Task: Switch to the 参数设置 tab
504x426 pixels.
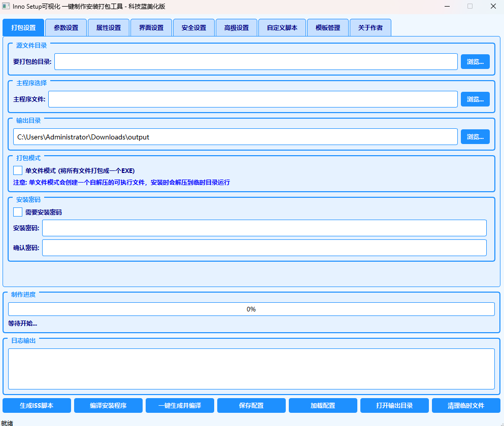Action: coord(66,28)
